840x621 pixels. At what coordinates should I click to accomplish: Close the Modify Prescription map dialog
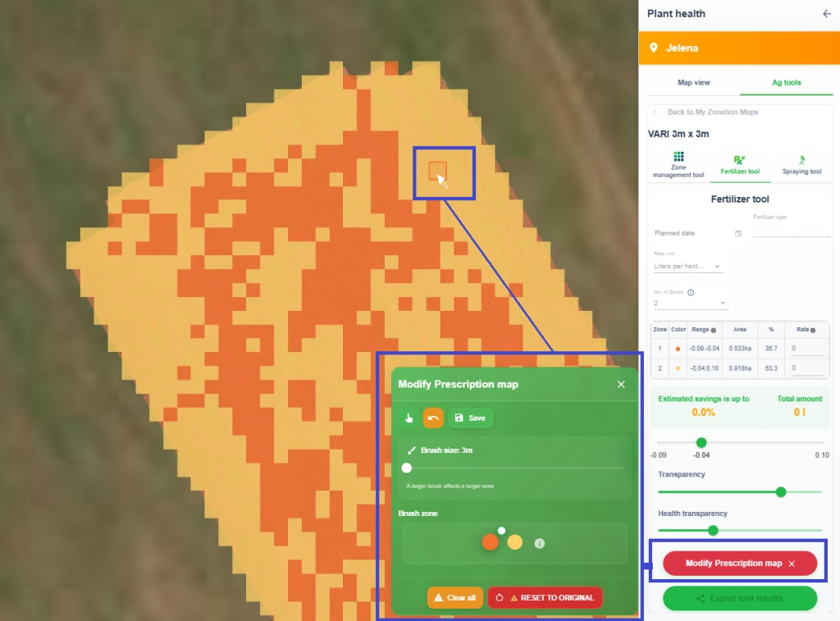(621, 384)
